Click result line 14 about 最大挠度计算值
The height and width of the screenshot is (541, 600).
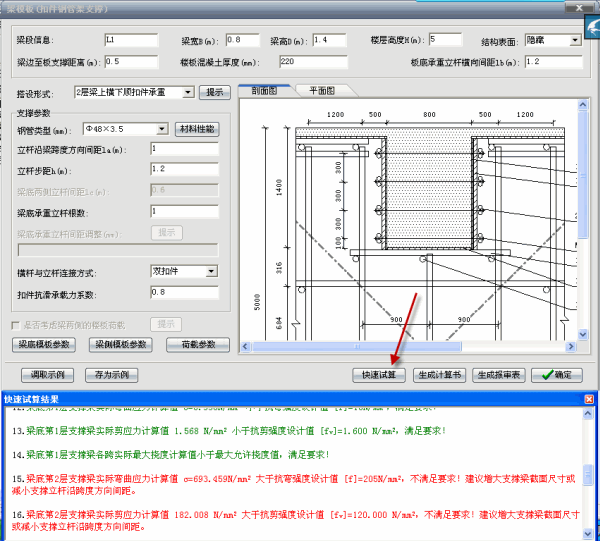171,455
